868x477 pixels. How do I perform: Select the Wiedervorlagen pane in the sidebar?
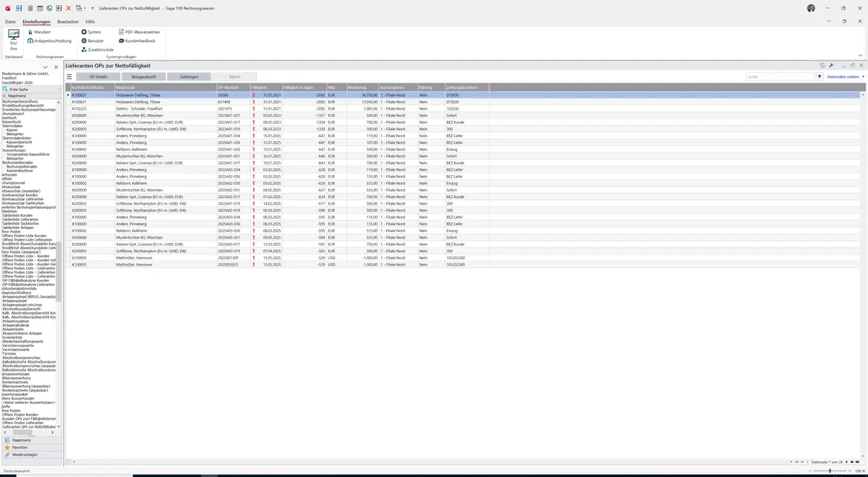click(30, 455)
